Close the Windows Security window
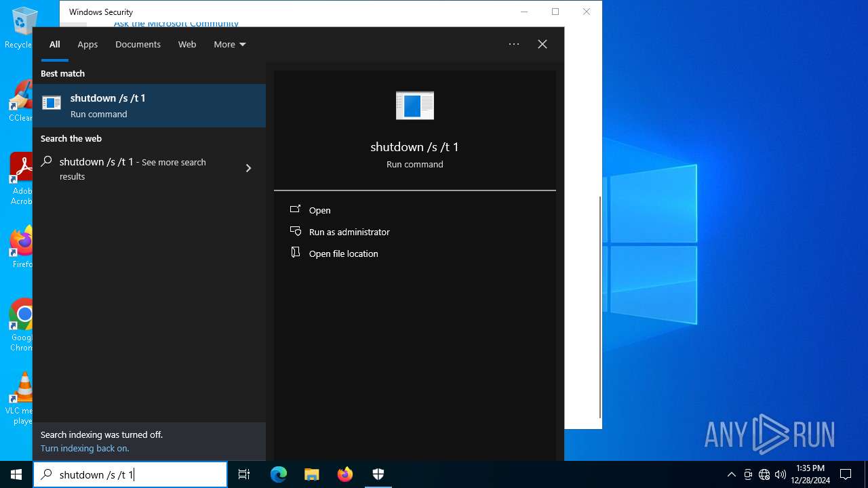 tap(587, 12)
